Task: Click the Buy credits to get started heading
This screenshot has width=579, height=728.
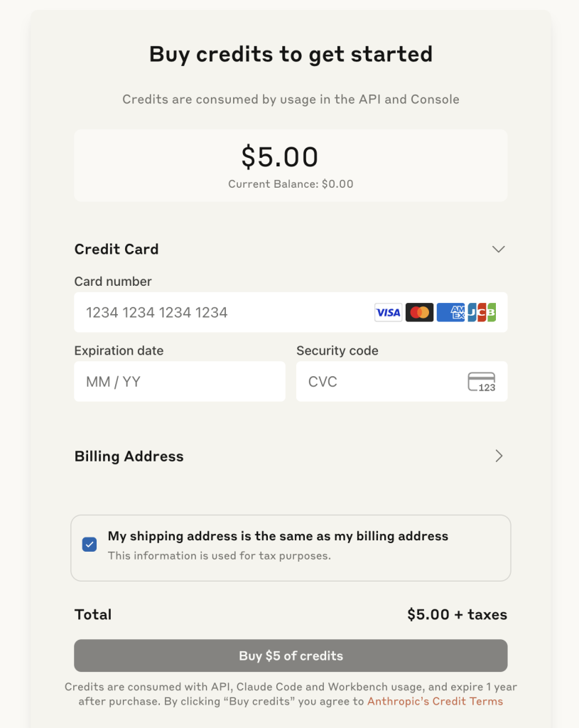Action: 291,55
